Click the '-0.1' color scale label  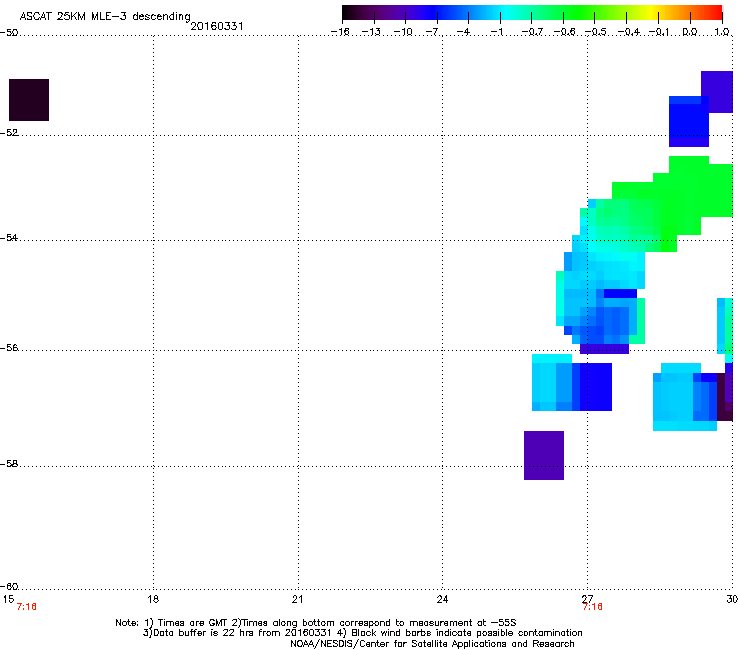(659, 32)
